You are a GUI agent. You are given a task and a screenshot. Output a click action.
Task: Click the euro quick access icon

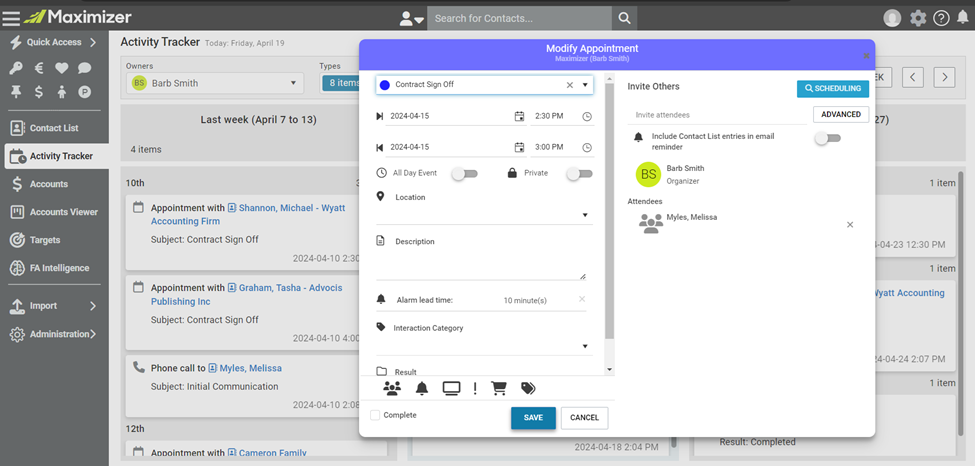[x=39, y=68]
